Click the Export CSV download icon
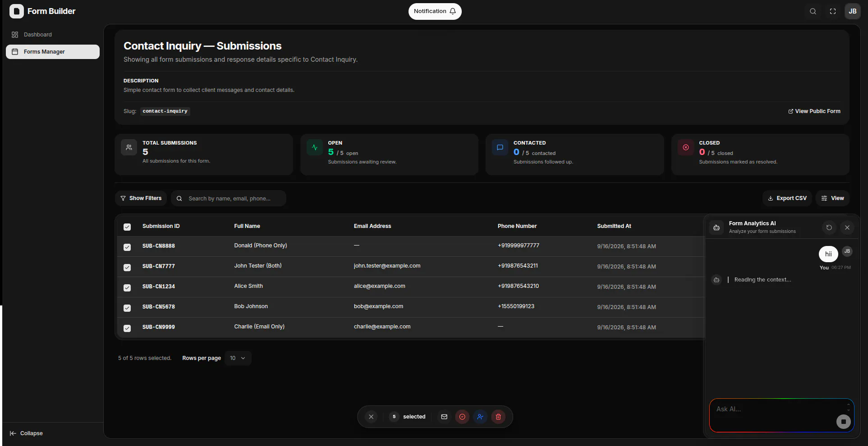 771,198
